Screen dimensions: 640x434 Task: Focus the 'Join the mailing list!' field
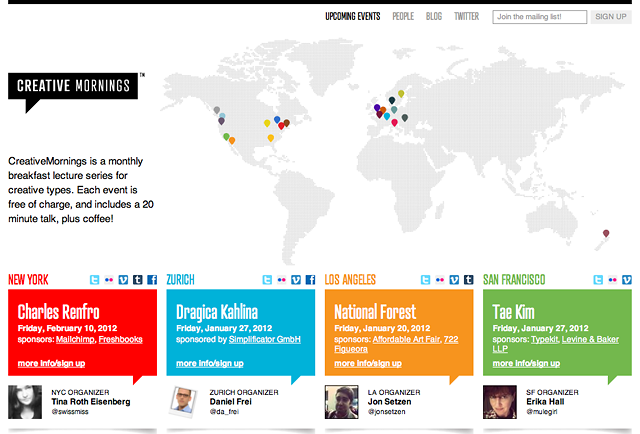(540, 17)
